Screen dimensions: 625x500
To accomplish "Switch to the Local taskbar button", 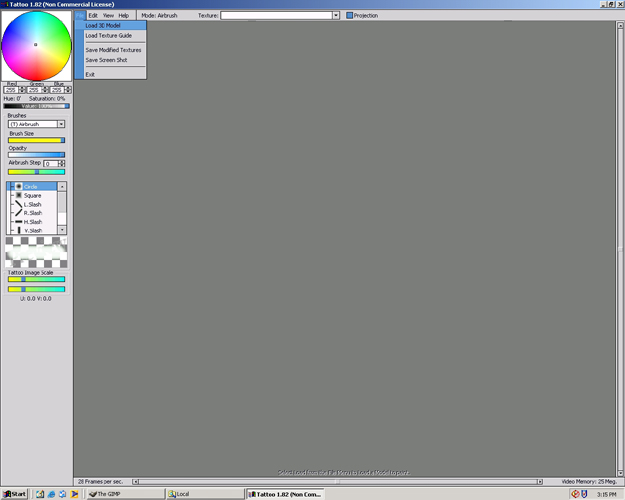I will pos(205,494).
